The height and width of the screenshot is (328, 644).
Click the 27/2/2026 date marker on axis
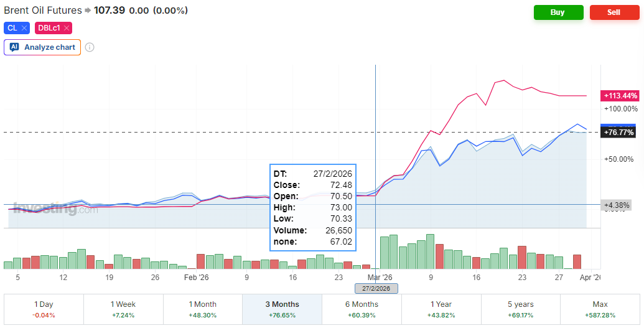coord(376,288)
